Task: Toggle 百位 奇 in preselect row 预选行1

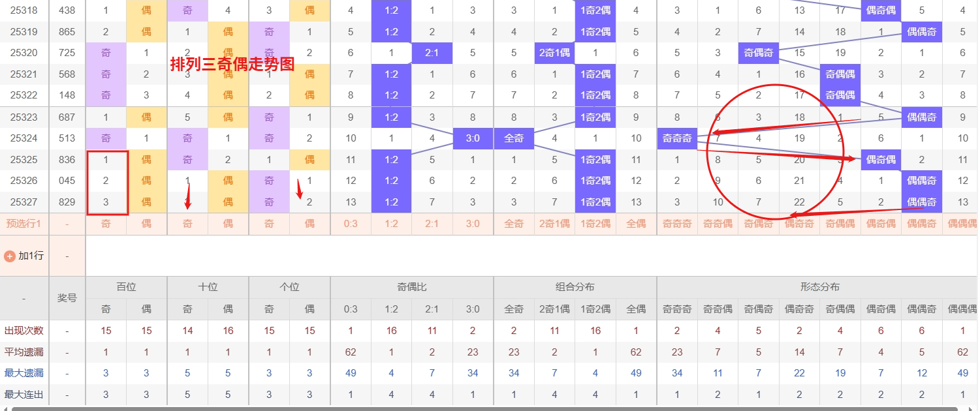Action: (x=106, y=224)
